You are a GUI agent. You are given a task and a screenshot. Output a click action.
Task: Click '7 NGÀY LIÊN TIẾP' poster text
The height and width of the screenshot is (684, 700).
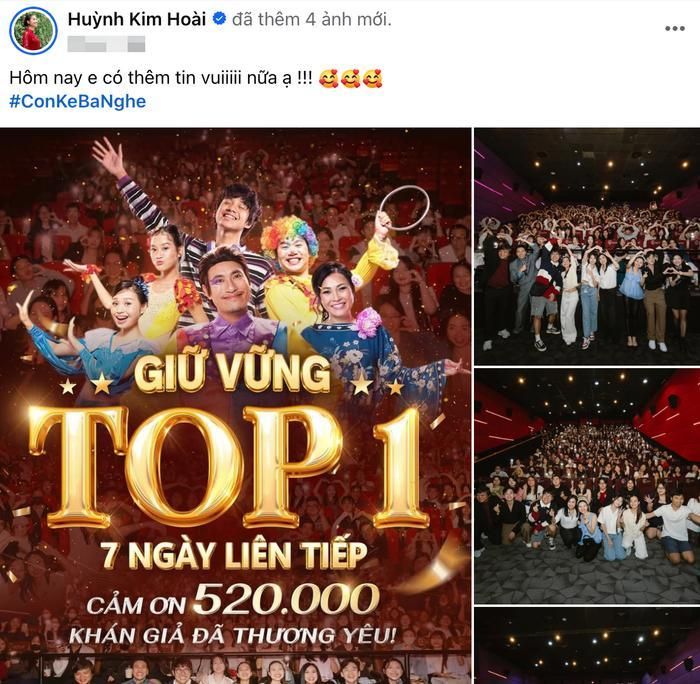(x=233, y=555)
